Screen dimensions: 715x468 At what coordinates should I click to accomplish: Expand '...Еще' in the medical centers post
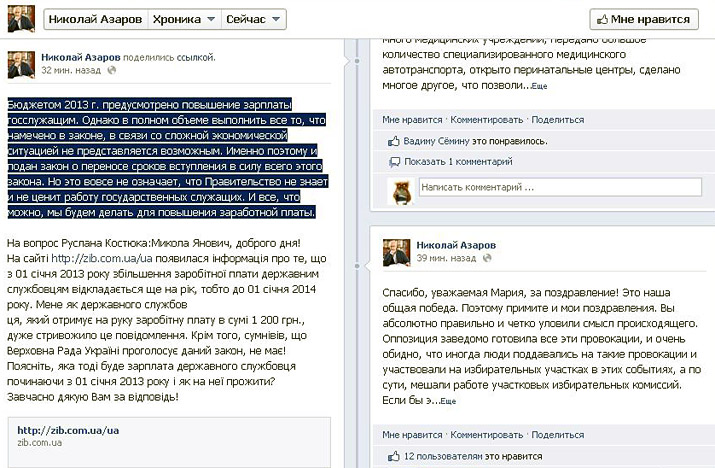[x=539, y=88]
